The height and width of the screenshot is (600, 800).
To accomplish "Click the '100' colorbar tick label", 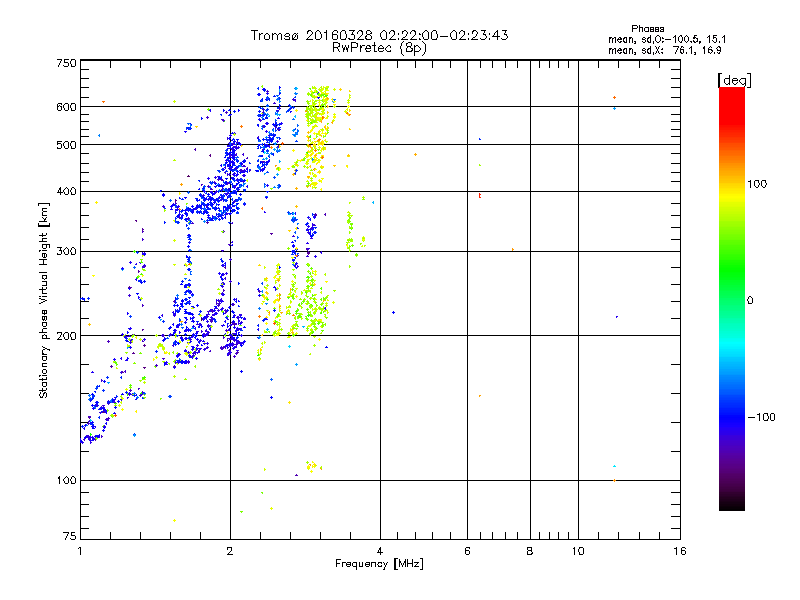I will [x=757, y=184].
